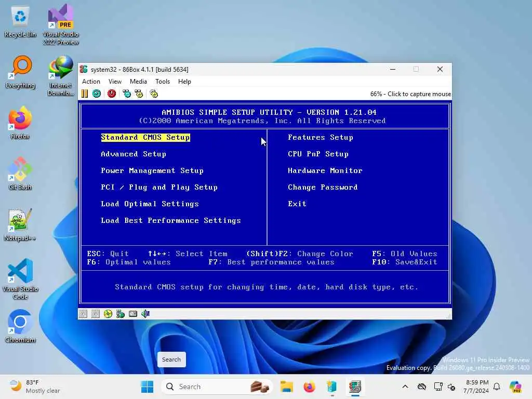Open the Copilot Preview icon on taskbar
The height and width of the screenshot is (399, 532).
[x=515, y=387]
